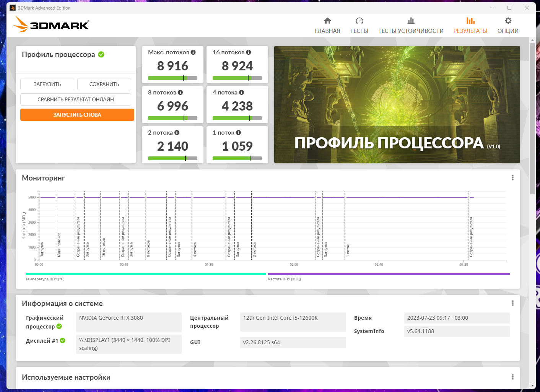Click СРАВНИТЬ РЕЗУЛЬТАТ ОНЛАЙН button
This screenshot has width=540, height=392.
pos(76,99)
